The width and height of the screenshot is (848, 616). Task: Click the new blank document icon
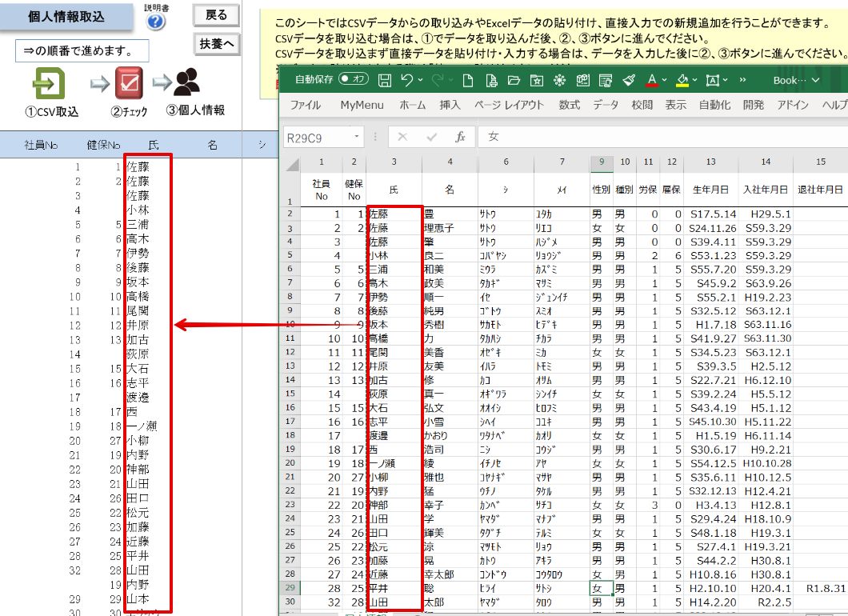468,81
